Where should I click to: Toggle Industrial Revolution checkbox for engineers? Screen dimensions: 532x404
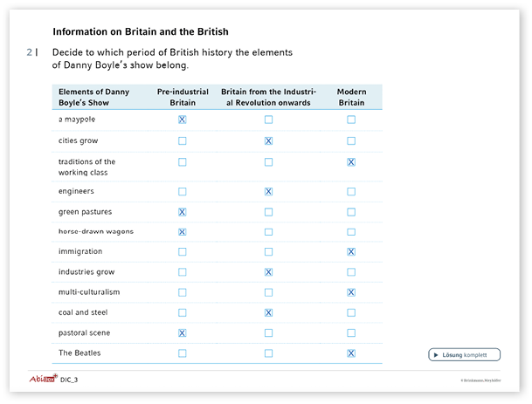pyautogui.click(x=268, y=191)
